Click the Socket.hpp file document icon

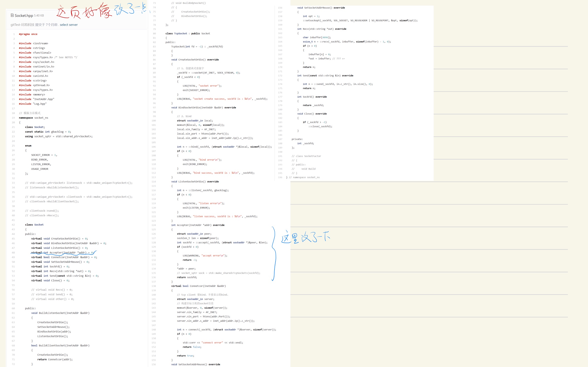(12, 15)
